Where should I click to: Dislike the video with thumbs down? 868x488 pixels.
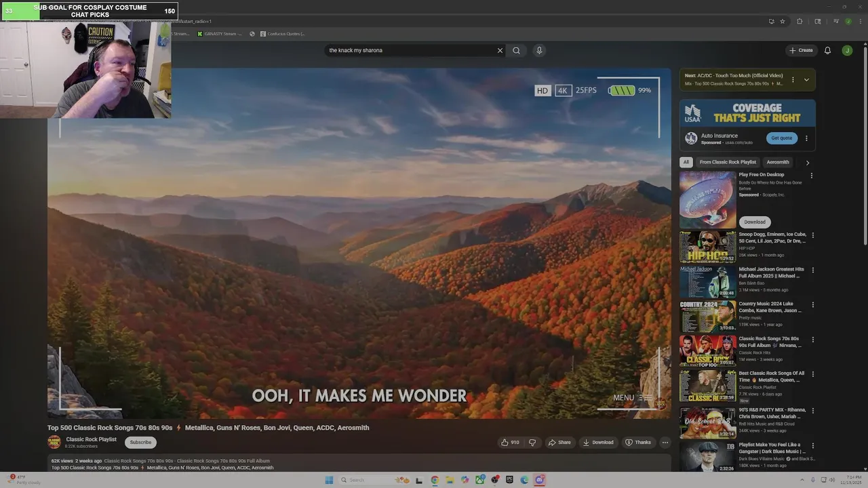[x=532, y=443]
